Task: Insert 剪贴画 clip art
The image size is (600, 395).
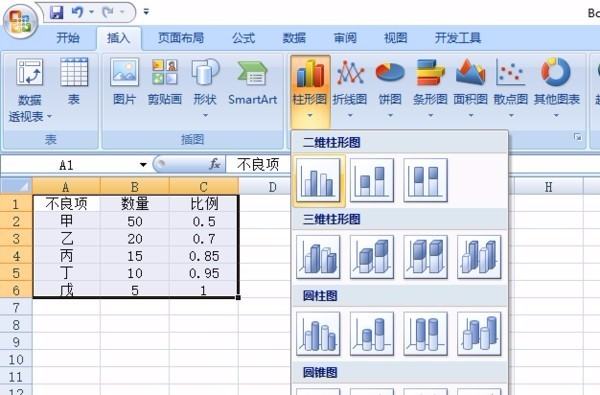Action: coord(165,82)
